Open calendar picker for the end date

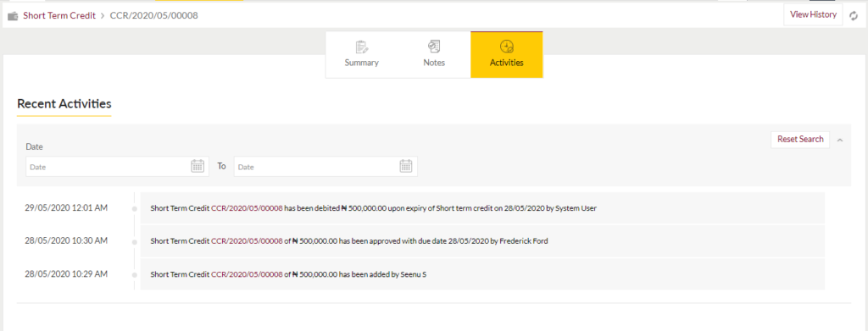pos(406,166)
